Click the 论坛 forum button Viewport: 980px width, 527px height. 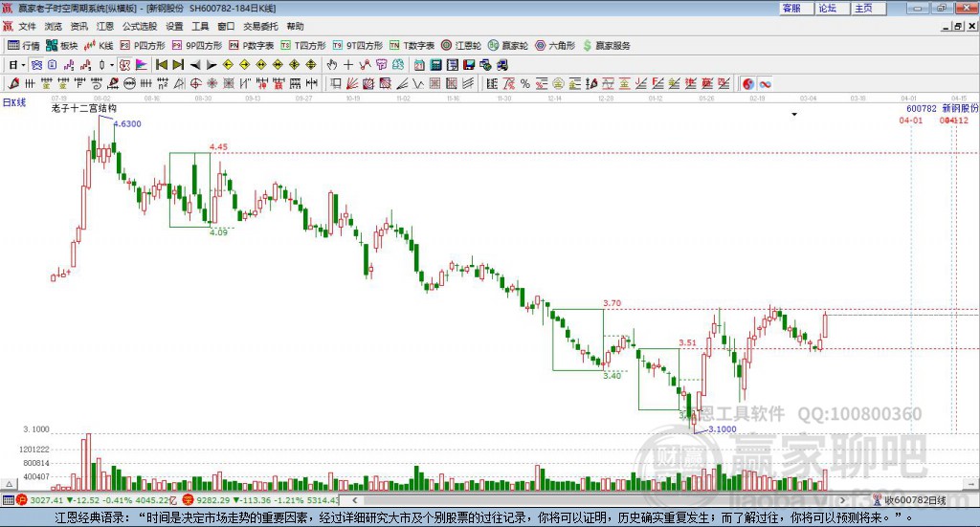click(833, 8)
